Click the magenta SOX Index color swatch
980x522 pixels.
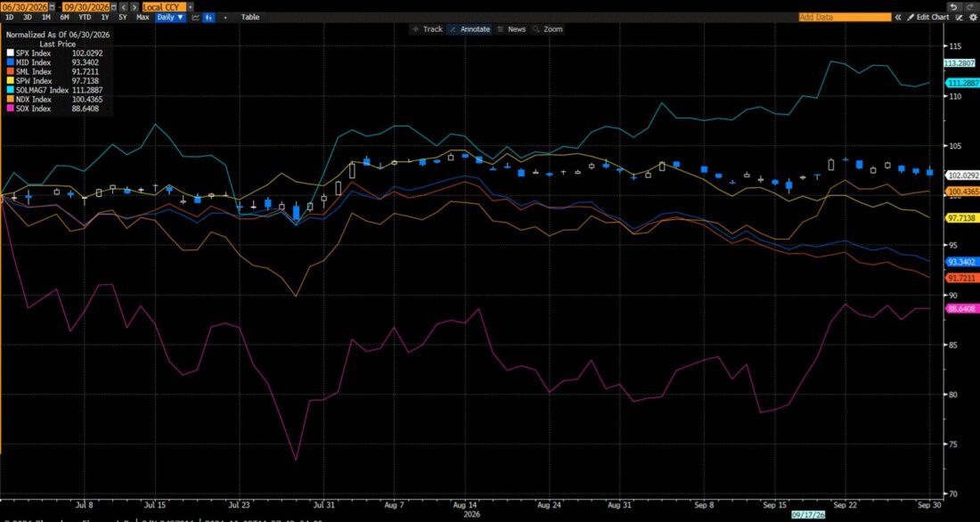point(10,109)
